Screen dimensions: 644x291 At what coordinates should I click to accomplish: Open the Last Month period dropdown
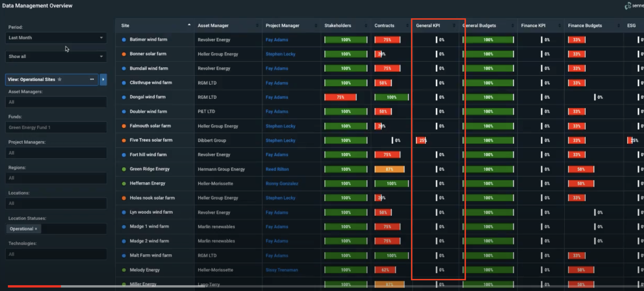(56, 38)
